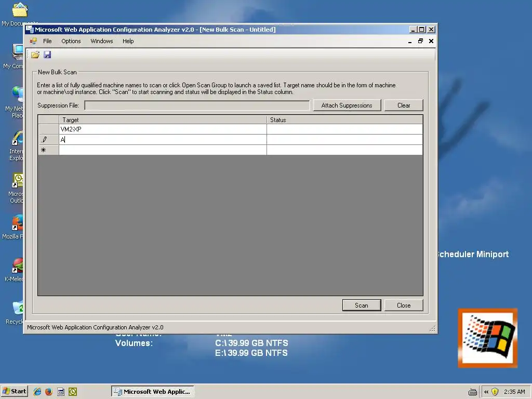The width and height of the screenshot is (532, 399).
Task: Click the Status column header
Action: [x=345, y=120]
